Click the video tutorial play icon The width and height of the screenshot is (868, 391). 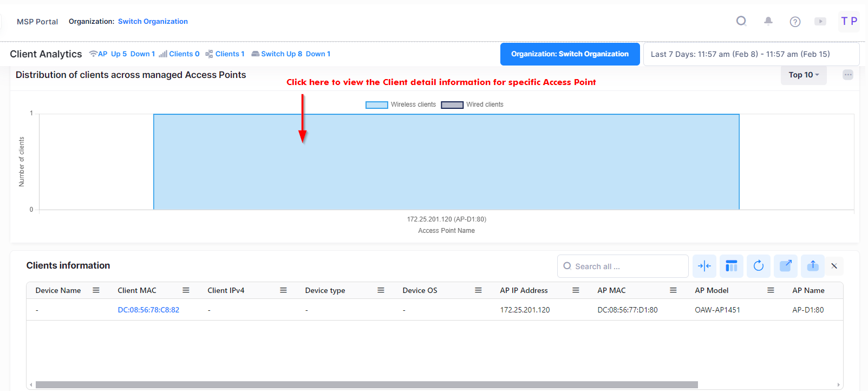coord(820,22)
